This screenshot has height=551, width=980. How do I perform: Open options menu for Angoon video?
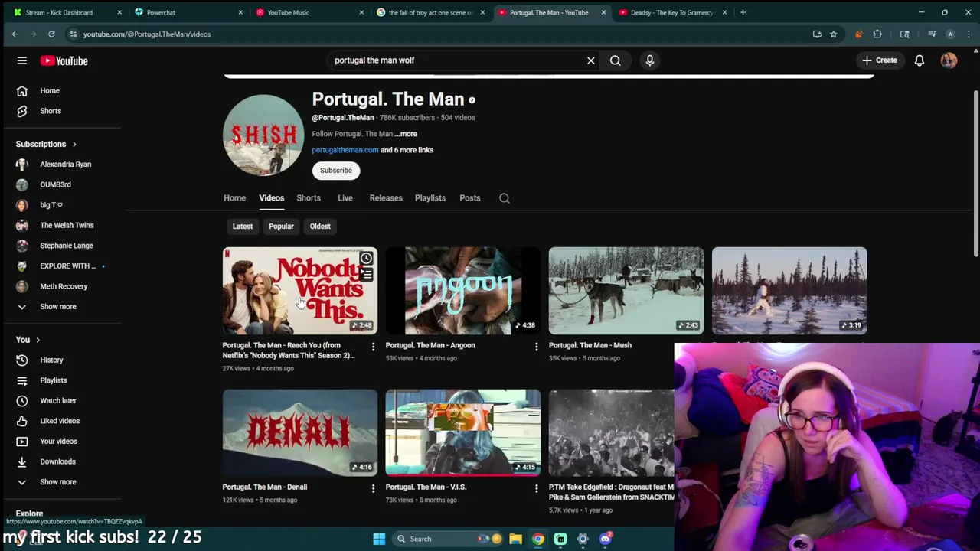536,347
